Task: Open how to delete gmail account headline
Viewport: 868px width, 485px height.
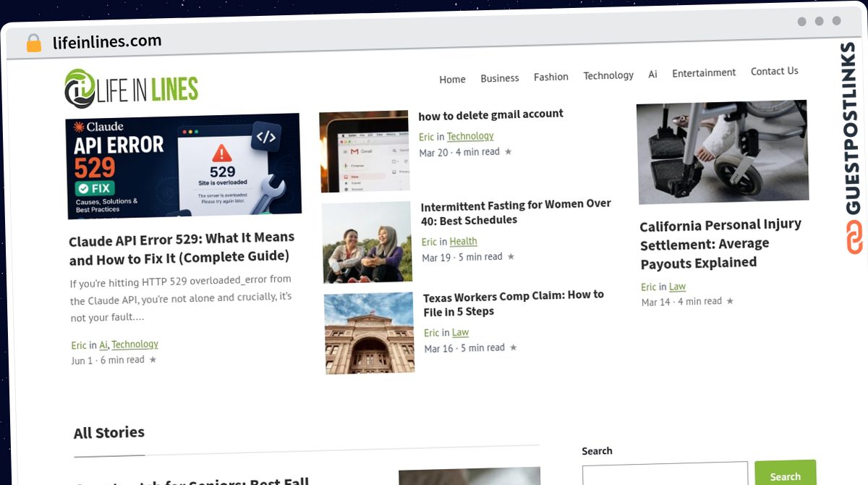Action: pos(491,114)
